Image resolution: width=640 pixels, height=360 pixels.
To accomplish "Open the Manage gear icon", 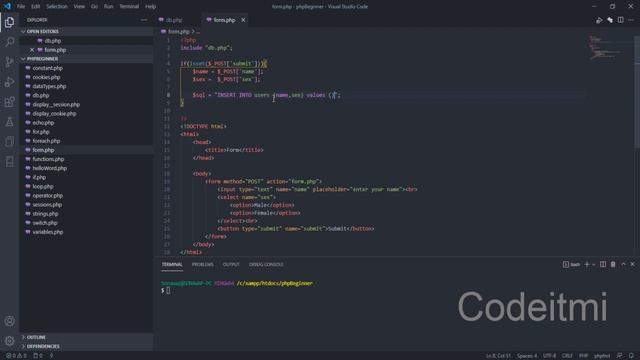I will click(x=9, y=341).
